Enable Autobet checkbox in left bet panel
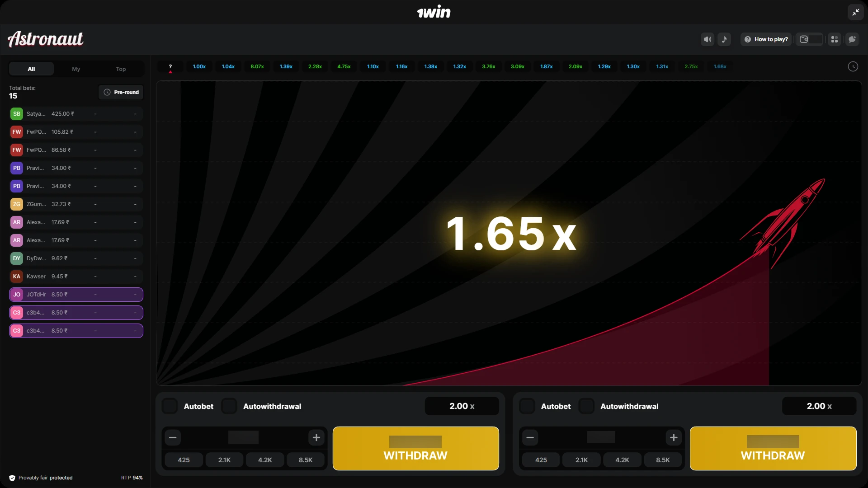This screenshot has height=488, width=868. (x=170, y=406)
